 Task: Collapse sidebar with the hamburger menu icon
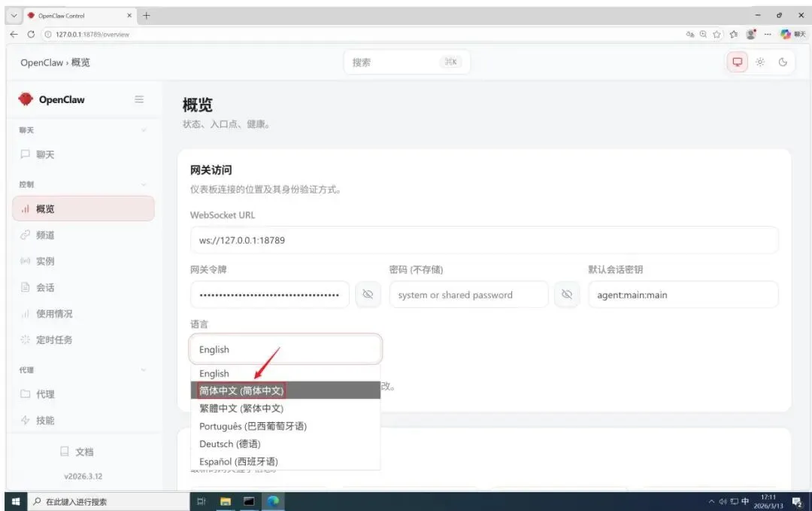[139, 99]
